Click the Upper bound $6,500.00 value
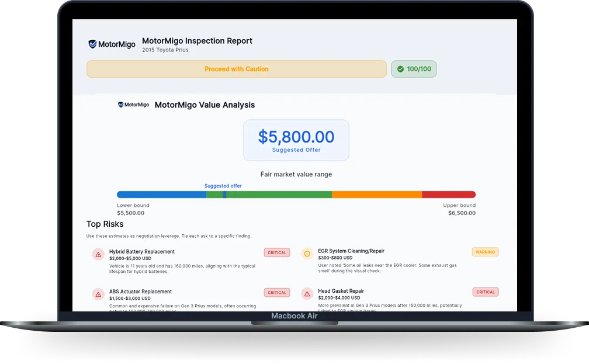Image resolution: width=589 pixels, height=364 pixels. pyautogui.click(x=462, y=213)
